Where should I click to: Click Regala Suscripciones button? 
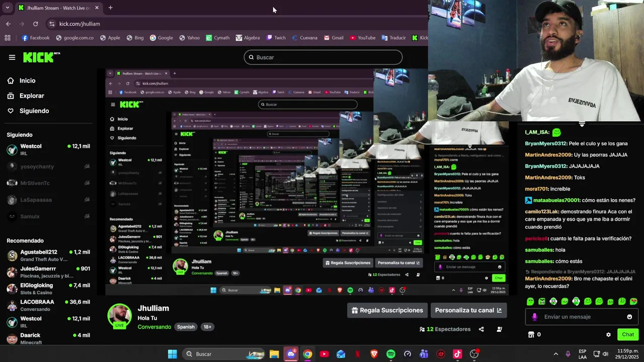[387, 310]
